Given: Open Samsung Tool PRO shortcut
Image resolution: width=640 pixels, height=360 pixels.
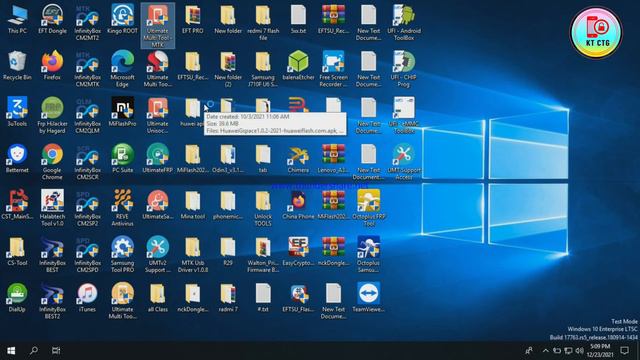Looking at the screenshot, I should coord(122,255).
